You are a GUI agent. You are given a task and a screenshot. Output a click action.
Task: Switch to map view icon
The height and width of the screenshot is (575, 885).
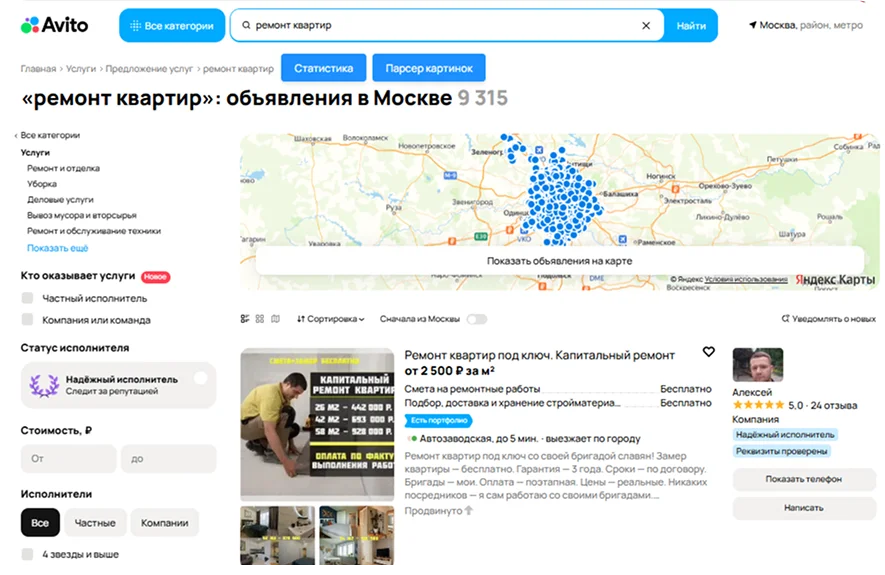tap(275, 319)
